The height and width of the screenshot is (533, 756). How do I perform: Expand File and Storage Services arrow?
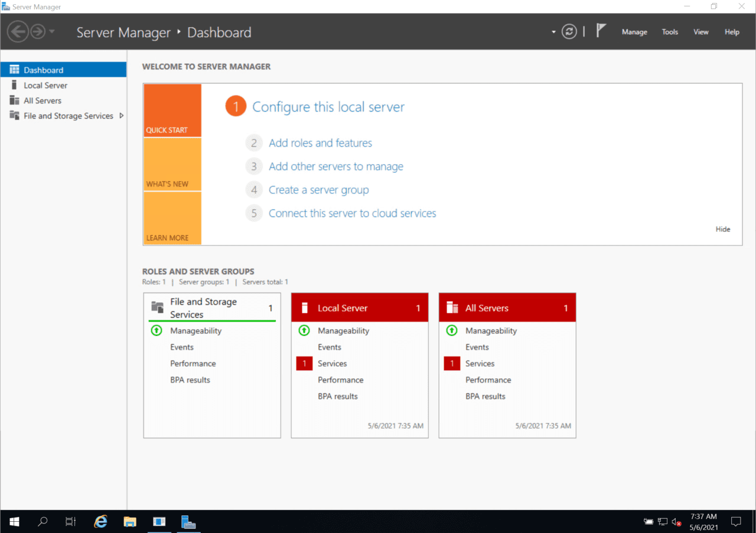(x=121, y=116)
